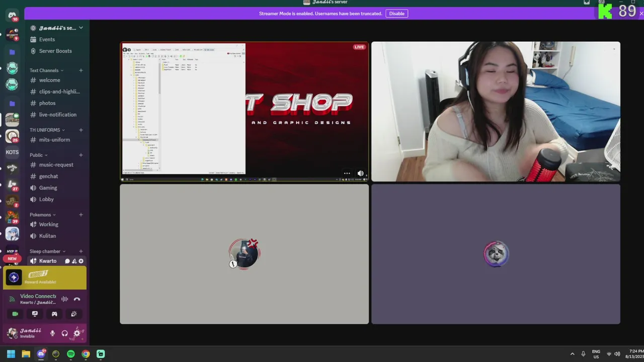Disconnect from voice call

(77, 299)
